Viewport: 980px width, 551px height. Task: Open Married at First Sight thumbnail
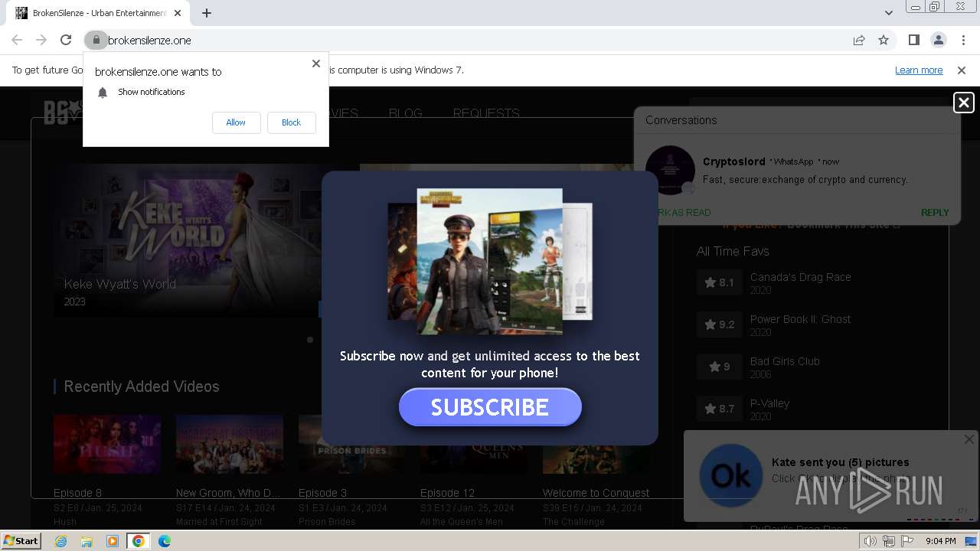coord(230,445)
